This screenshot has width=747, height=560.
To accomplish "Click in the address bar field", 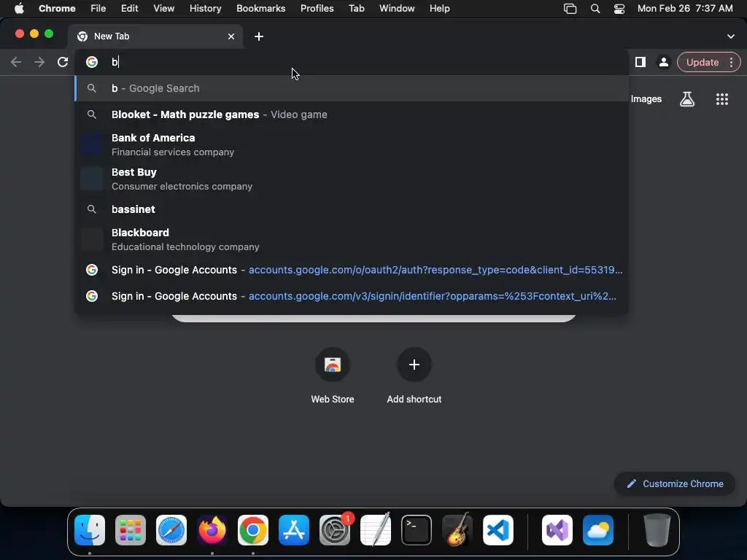I will pyautogui.click(x=352, y=62).
